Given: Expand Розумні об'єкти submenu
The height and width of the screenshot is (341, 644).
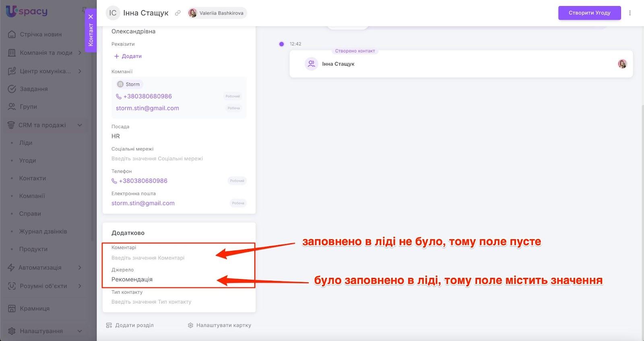Looking at the screenshot, I should [80, 286].
